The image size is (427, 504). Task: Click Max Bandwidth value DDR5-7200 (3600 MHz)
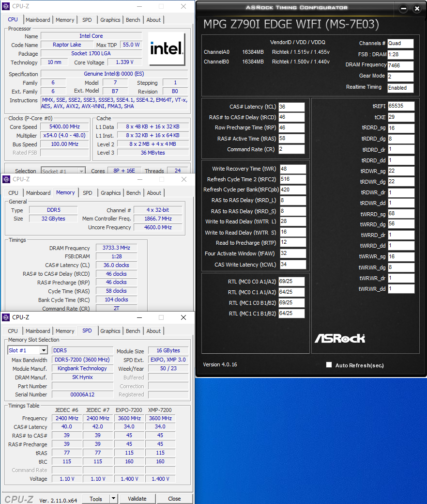(x=82, y=360)
